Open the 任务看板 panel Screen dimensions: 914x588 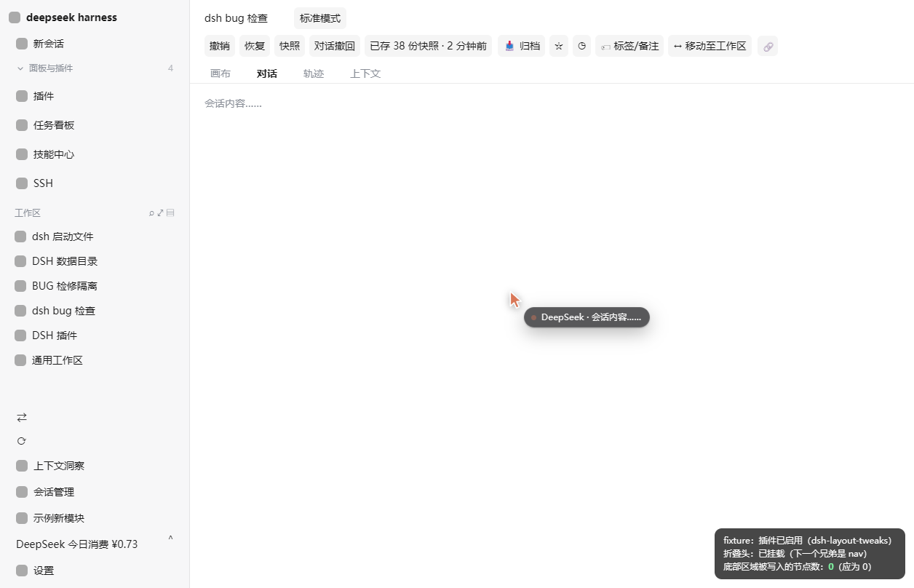[95, 125]
